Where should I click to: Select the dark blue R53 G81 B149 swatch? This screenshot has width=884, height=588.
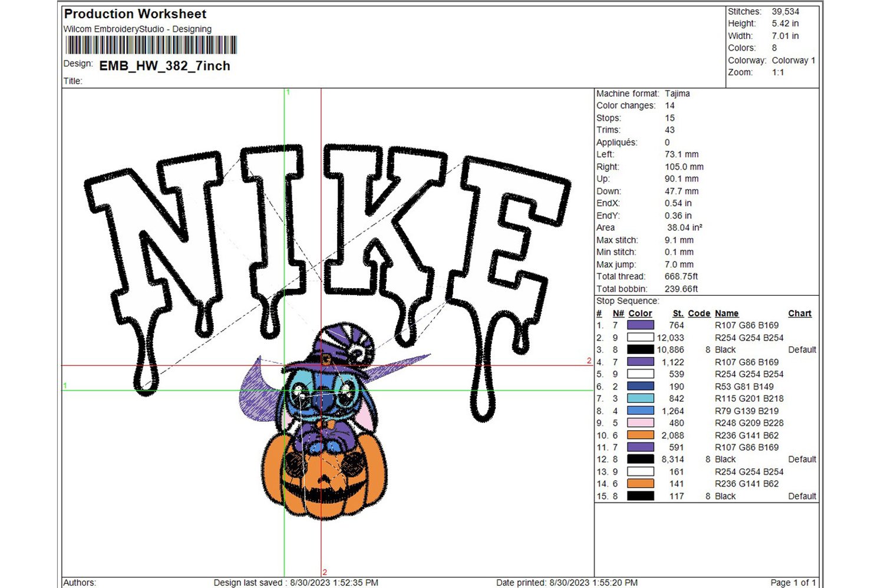coord(640,386)
